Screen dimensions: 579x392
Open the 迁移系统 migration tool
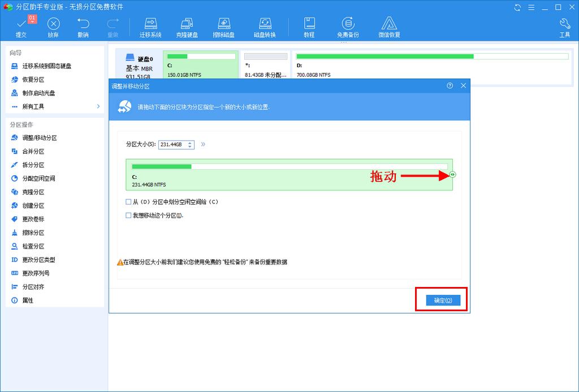point(150,27)
